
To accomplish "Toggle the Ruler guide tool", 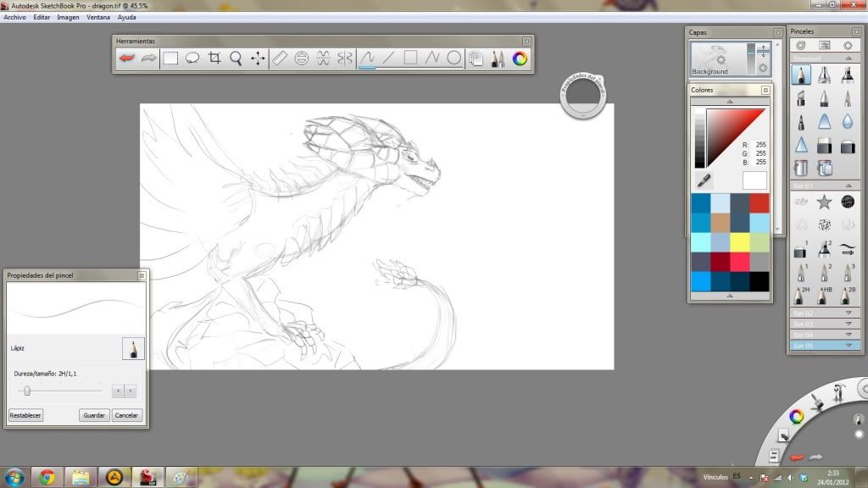I will coord(280,58).
